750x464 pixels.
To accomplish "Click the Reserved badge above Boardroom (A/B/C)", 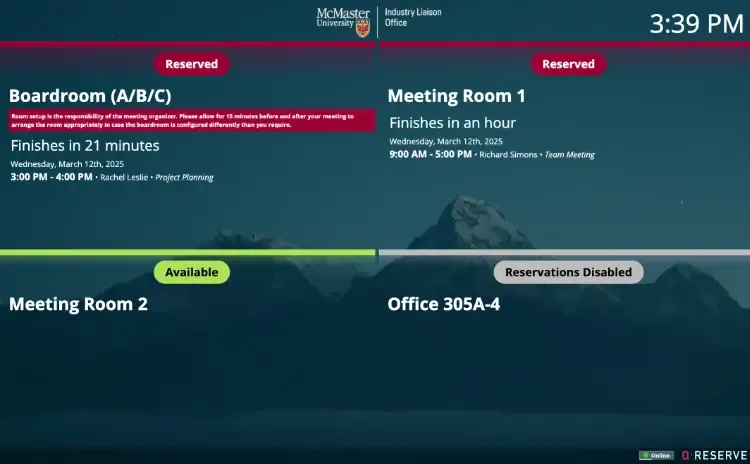I will pos(191,64).
